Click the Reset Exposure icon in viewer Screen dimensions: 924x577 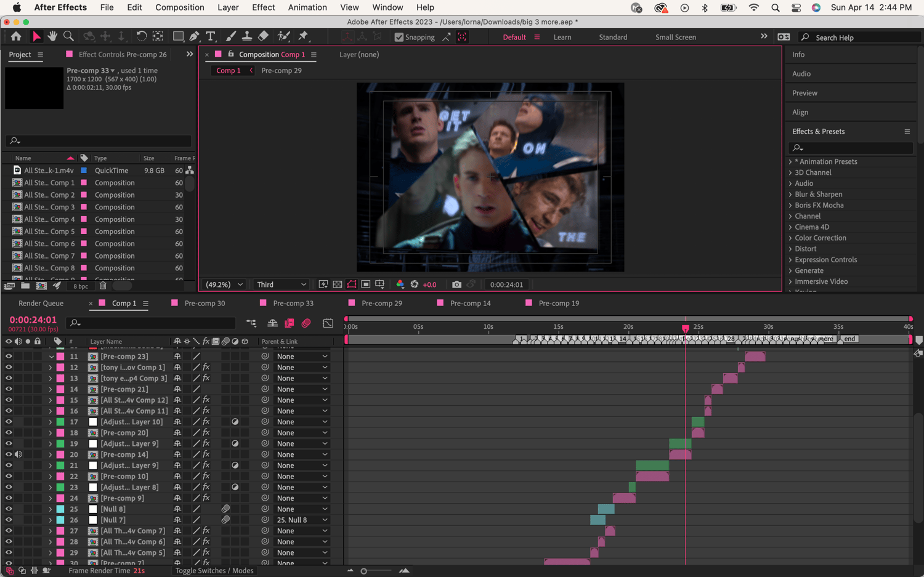415,284
